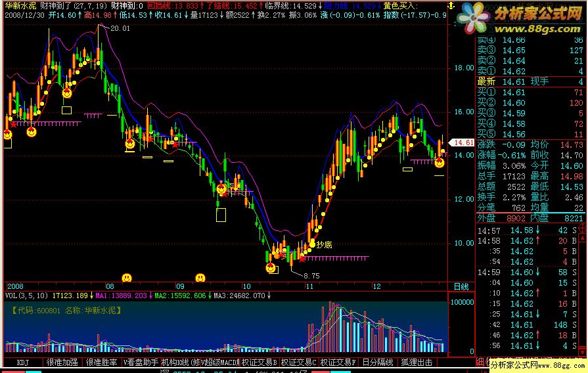Click smiley signal near mid-August low

pyautogui.click(x=129, y=144)
